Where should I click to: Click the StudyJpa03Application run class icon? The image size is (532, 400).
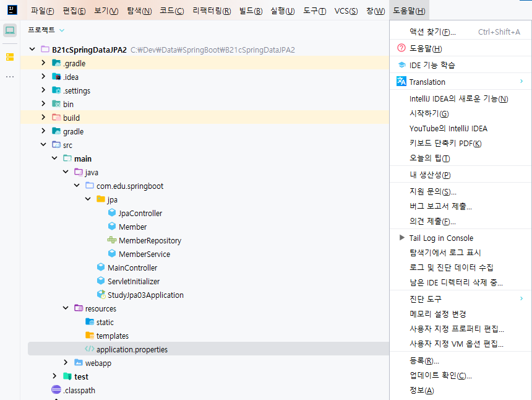click(101, 294)
